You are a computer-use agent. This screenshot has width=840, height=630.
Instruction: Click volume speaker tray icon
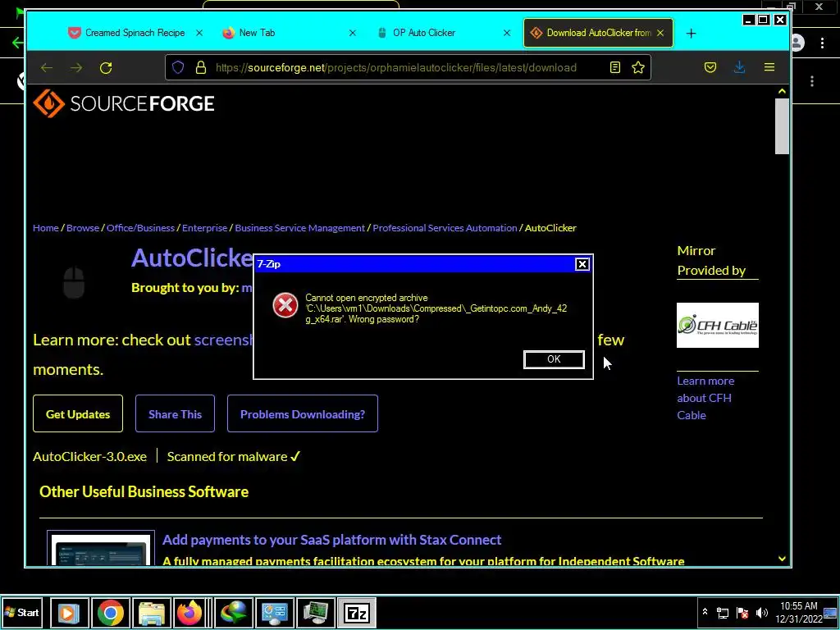pyautogui.click(x=761, y=613)
